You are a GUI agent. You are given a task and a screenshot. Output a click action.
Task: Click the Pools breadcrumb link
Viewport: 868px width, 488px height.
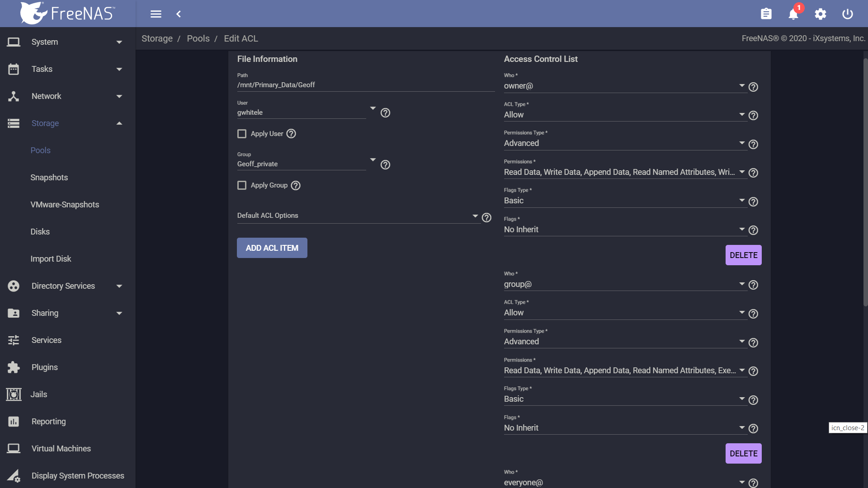(198, 38)
